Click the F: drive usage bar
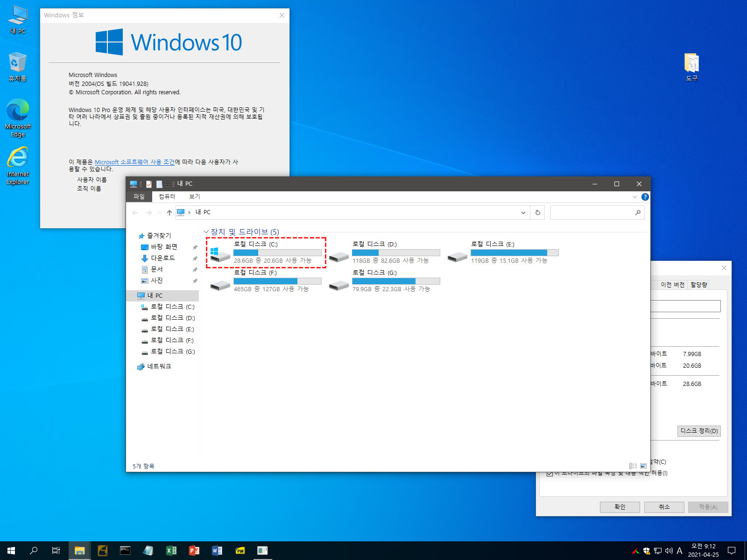 (277, 281)
